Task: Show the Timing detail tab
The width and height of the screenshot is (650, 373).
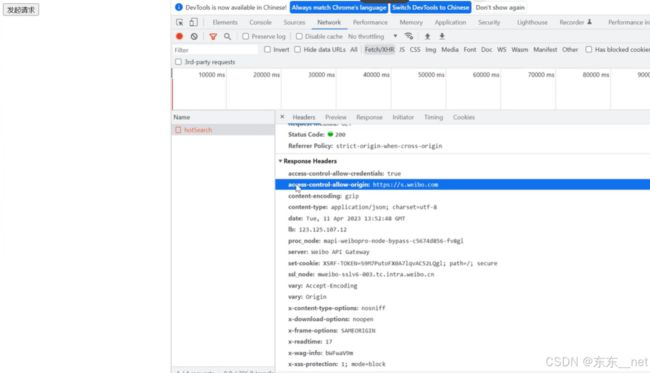Action: pyautogui.click(x=434, y=117)
